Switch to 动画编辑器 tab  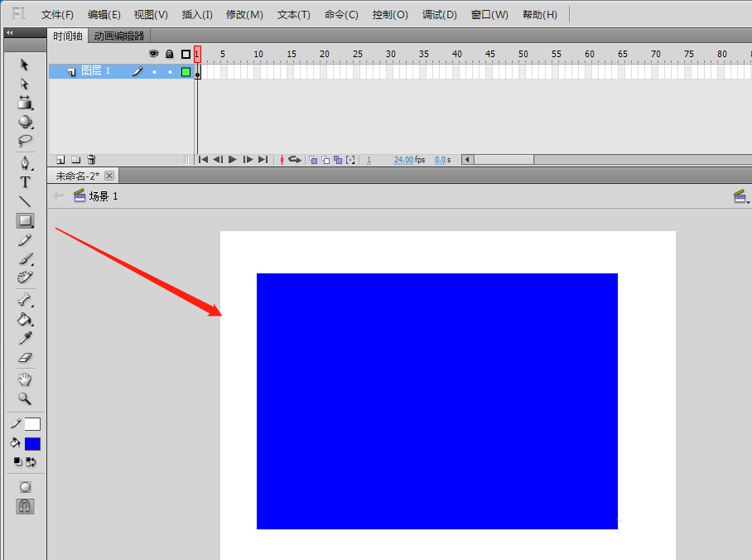(119, 36)
